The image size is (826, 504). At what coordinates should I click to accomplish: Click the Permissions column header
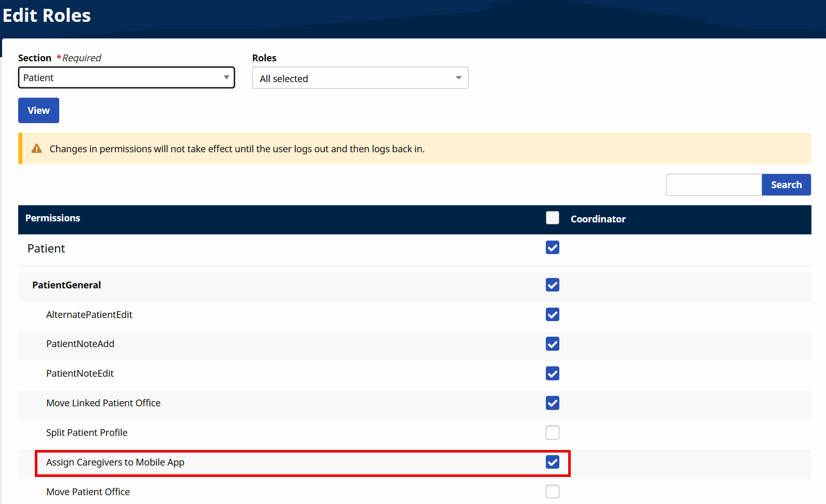coord(53,218)
